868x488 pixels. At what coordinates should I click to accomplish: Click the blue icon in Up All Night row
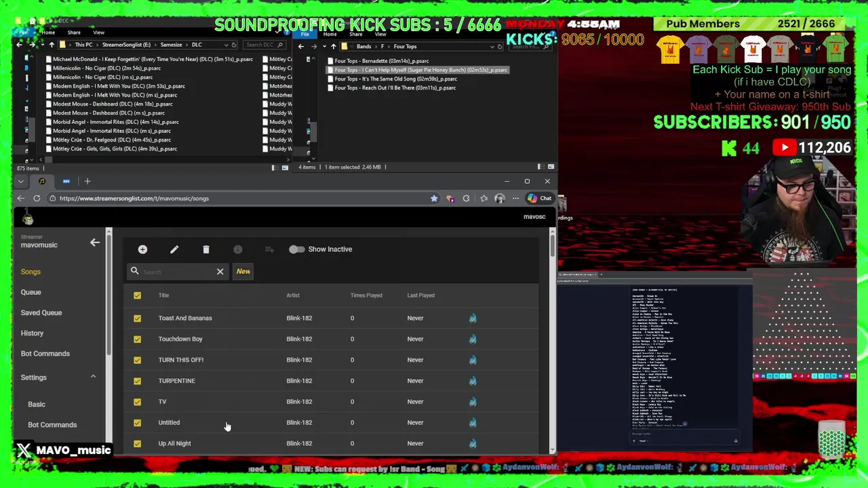[473, 443]
